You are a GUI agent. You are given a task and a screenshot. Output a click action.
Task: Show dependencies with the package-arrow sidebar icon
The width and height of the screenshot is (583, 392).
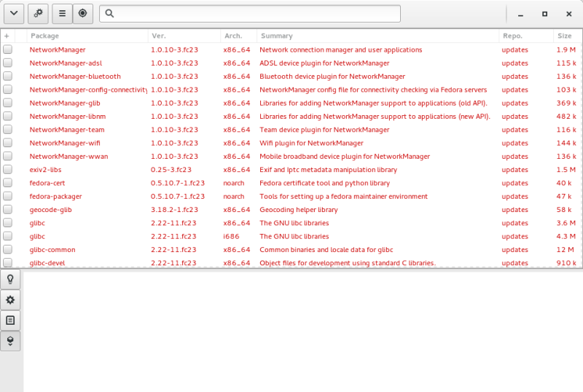(x=10, y=341)
